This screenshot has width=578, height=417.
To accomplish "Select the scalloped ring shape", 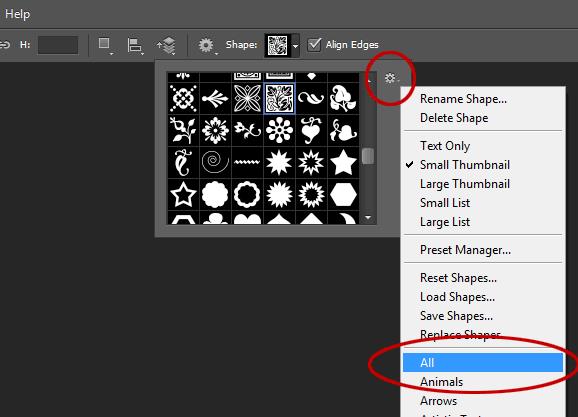I will click(247, 194).
